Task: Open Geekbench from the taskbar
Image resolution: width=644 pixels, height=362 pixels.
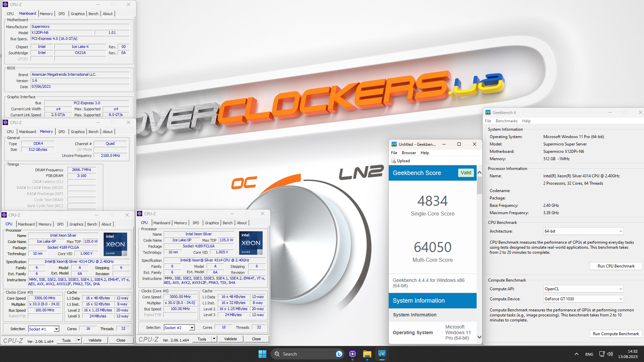Action: [382, 354]
